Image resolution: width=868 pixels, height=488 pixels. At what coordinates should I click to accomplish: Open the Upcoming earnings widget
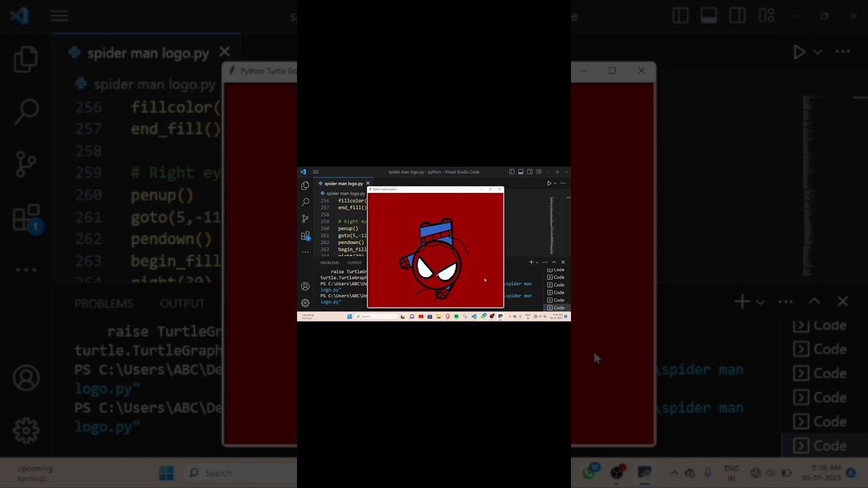coord(309,317)
